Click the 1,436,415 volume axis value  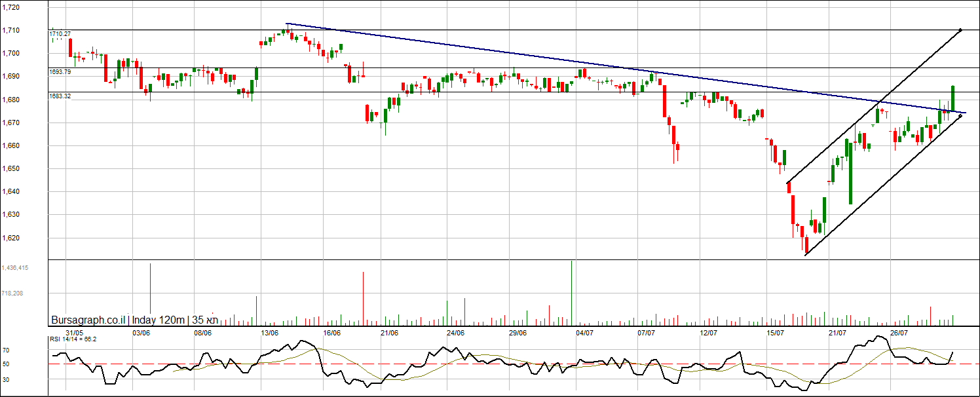(15, 268)
